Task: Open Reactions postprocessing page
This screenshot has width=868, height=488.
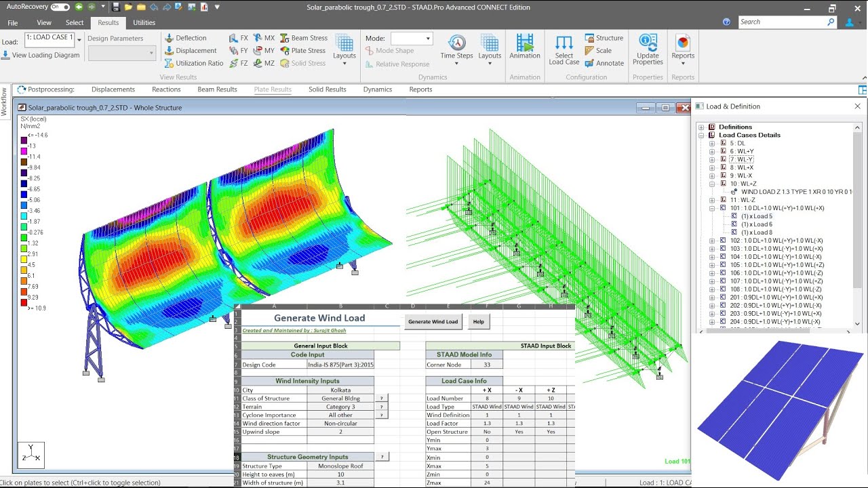Action: coord(166,89)
